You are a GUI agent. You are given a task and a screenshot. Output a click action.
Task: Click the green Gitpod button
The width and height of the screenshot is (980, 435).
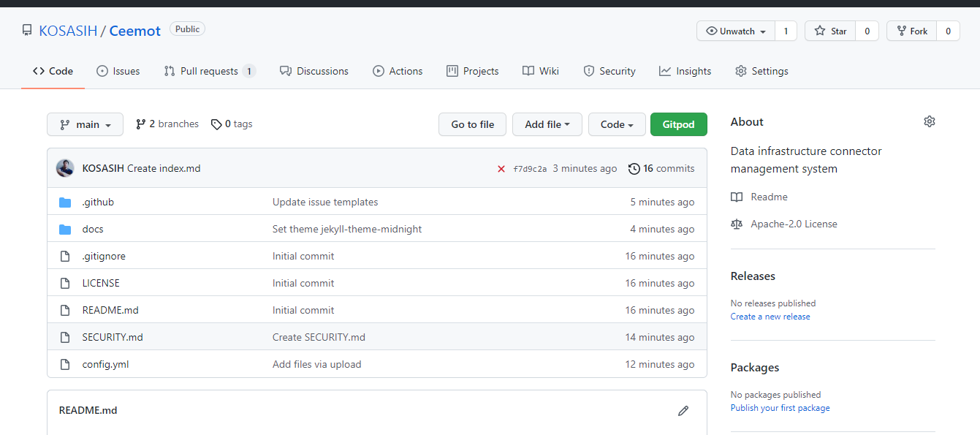point(679,124)
